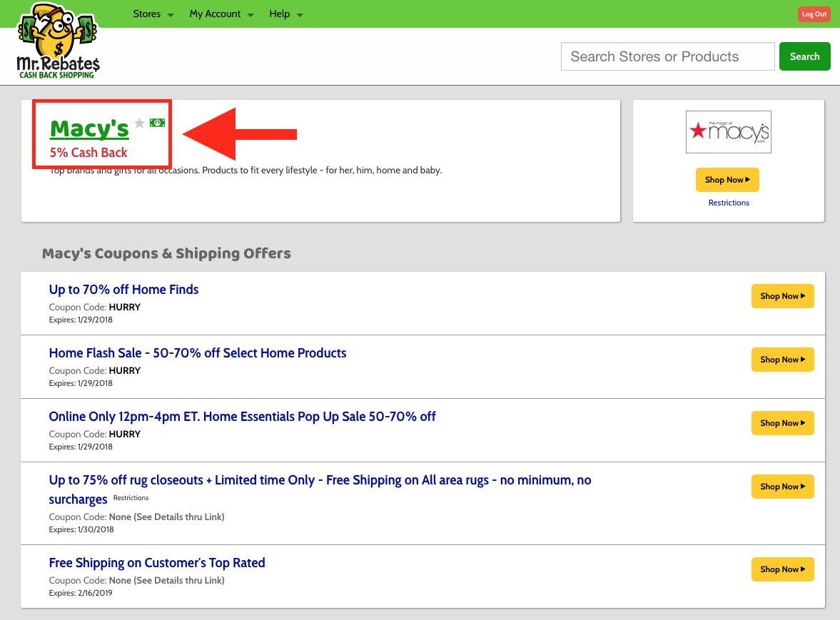Screen dimensions: 840x620
Task: Click the Mr. Rebates logo
Action: pos(59,41)
